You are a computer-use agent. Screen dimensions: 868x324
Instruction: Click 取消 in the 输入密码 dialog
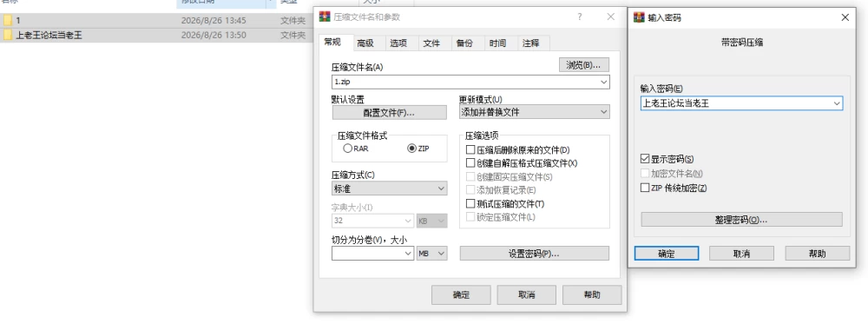pos(742,254)
